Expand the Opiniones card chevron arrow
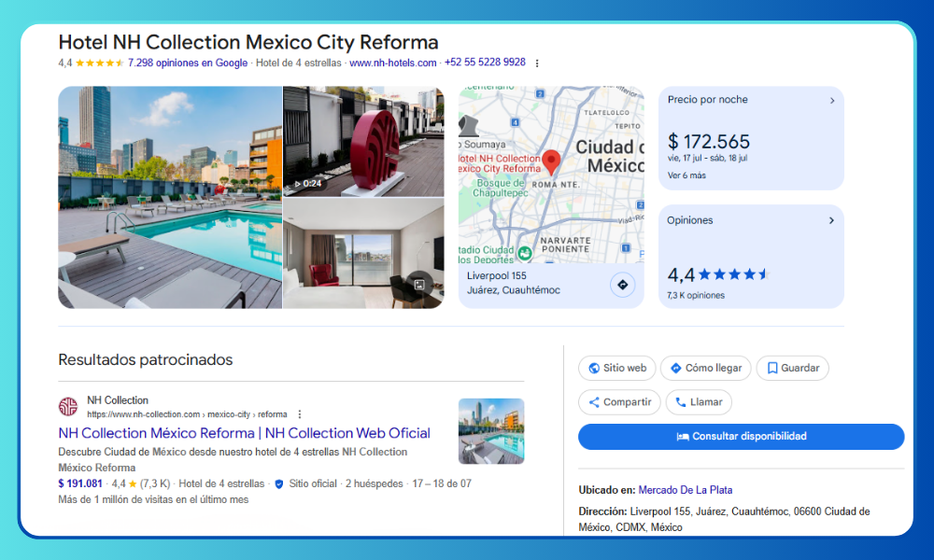 (x=831, y=221)
